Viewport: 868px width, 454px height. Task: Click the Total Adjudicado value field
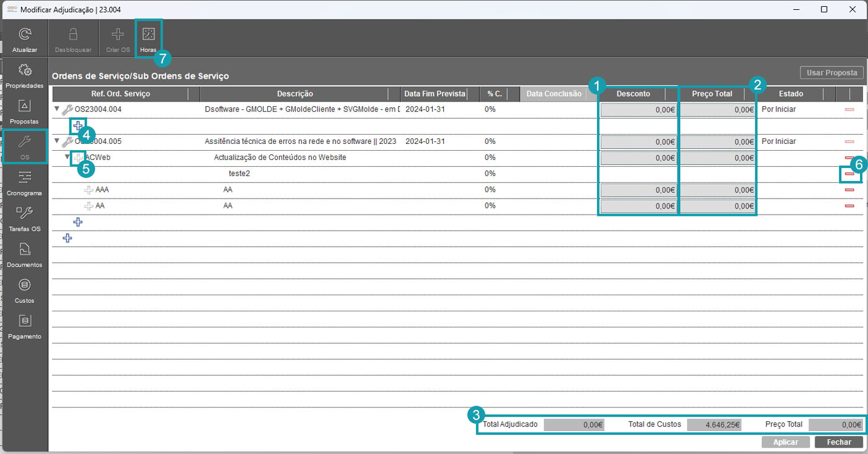[573, 425]
